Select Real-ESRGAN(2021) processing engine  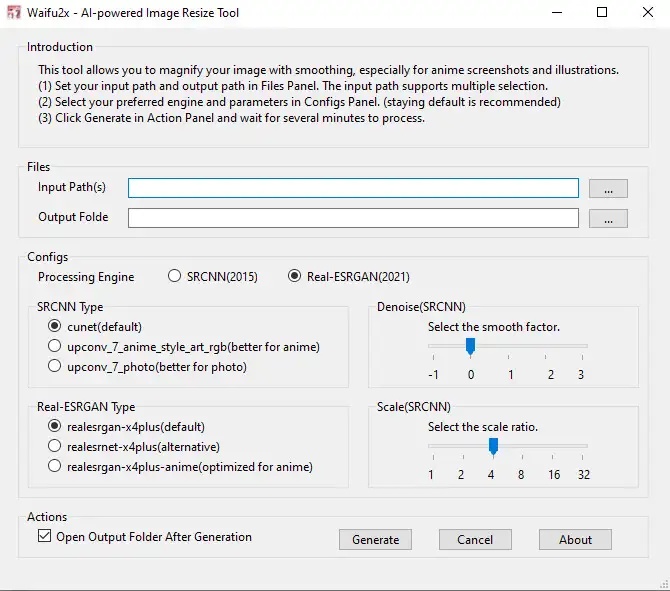295,277
